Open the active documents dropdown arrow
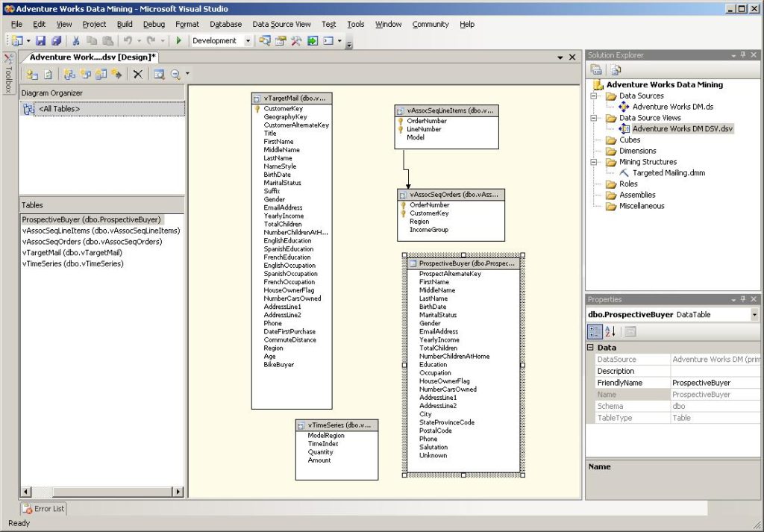This screenshot has height=532, width=764. [560, 57]
